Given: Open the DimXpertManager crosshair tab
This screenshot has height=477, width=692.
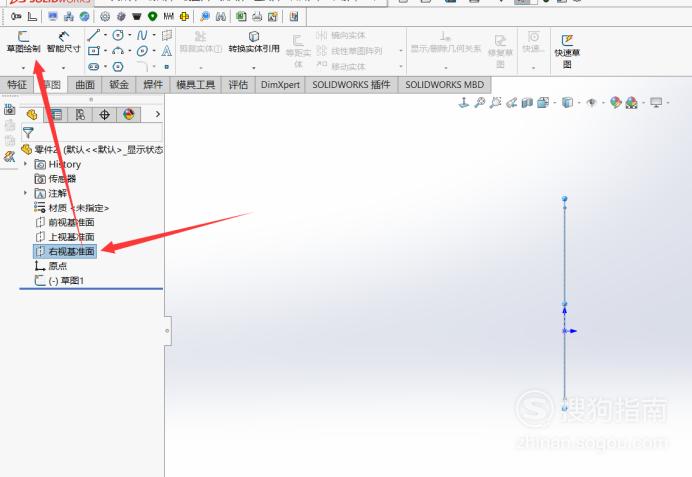Looking at the screenshot, I should click(105, 115).
